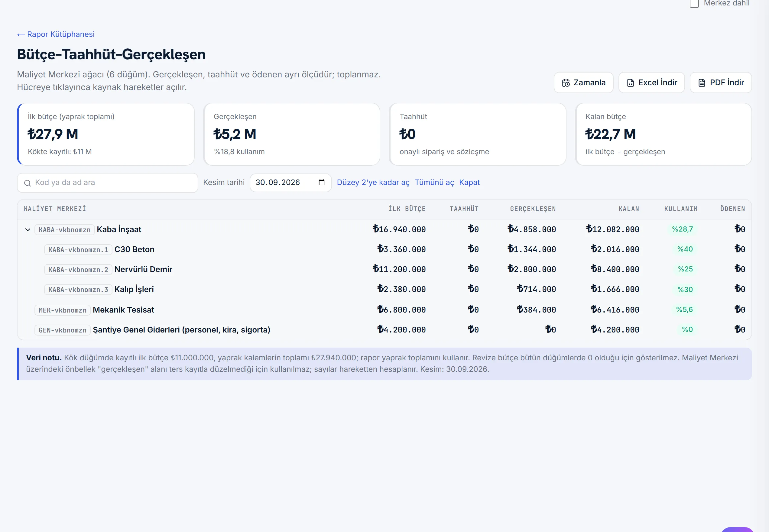This screenshot has width=769, height=532.
Task: Click the KULLANIM column header
Action: [x=681, y=209]
